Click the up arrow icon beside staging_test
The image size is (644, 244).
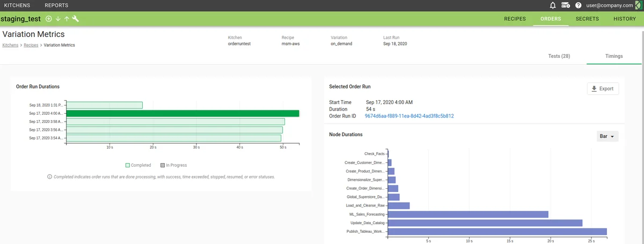67,19
